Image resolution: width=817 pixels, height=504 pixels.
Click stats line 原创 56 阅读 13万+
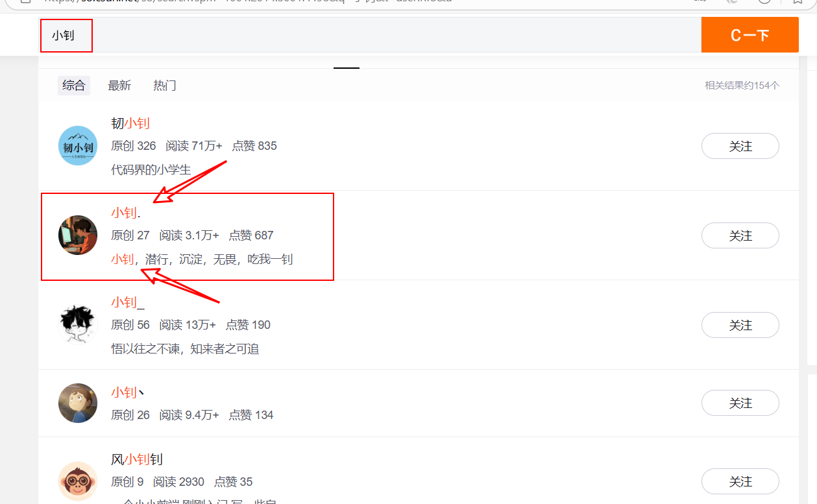191,325
